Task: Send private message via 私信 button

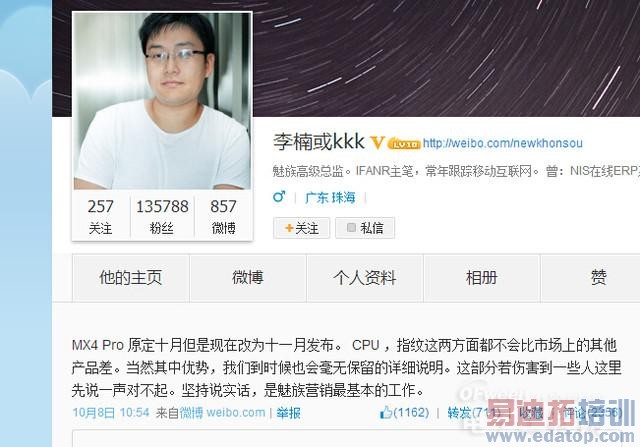Action: (x=365, y=228)
